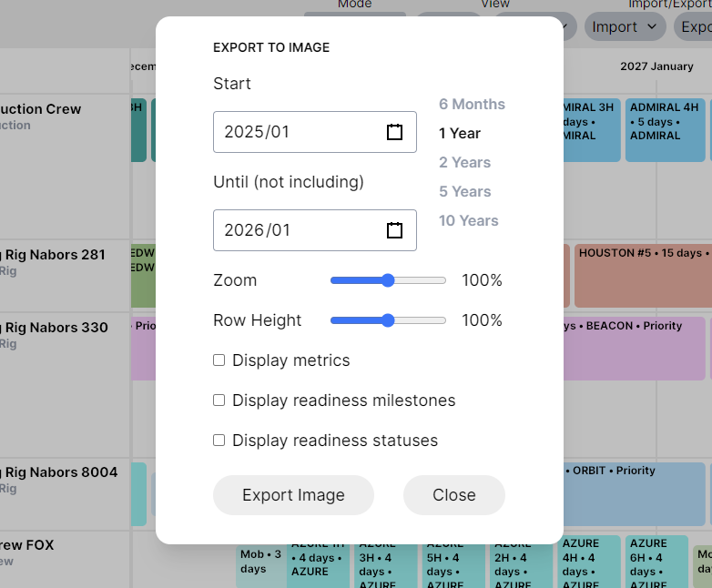Choose the 1 Year range preset
This screenshot has height=588, width=712.
pyautogui.click(x=460, y=133)
